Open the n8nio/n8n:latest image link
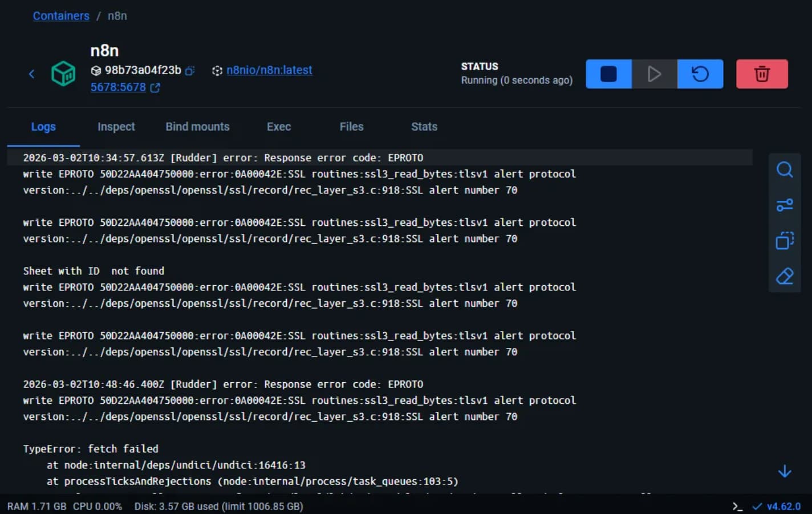 click(269, 70)
